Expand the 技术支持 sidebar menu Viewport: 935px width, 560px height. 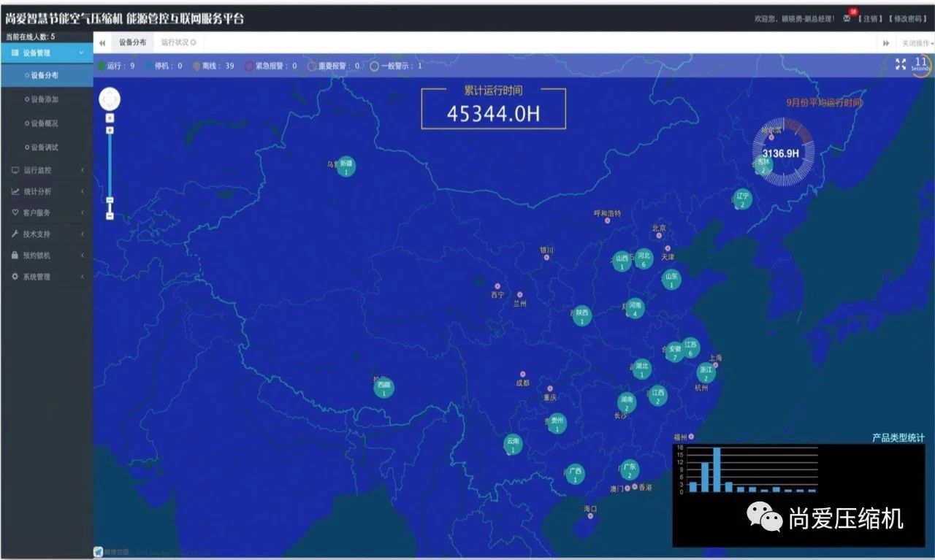tap(47, 234)
